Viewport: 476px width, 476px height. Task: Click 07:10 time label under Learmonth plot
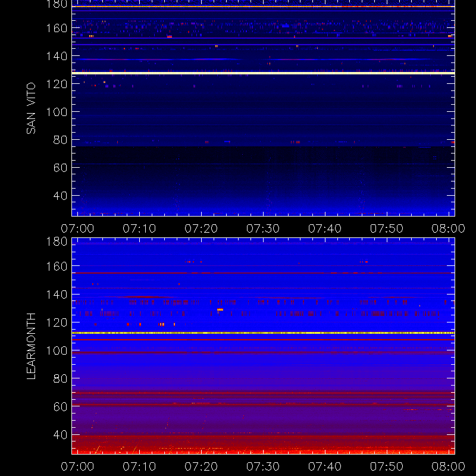[139, 466]
